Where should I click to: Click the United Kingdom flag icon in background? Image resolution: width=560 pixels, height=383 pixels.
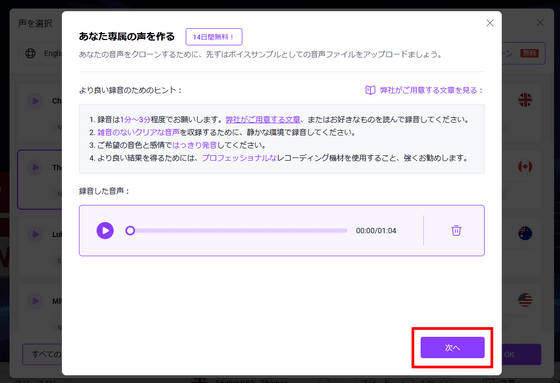(x=525, y=100)
